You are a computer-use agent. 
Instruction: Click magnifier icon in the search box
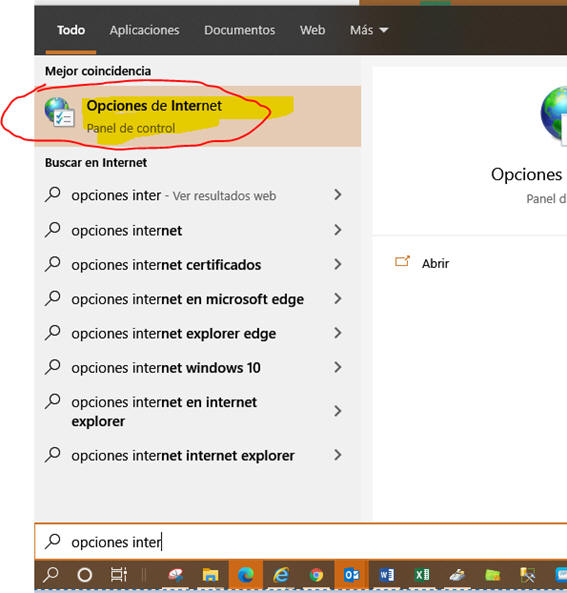(x=53, y=541)
